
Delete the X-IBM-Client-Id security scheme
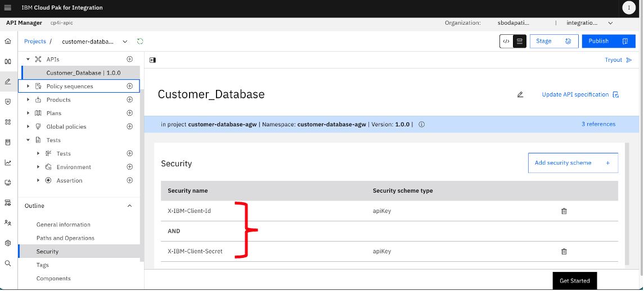pyautogui.click(x=564, y=211)
